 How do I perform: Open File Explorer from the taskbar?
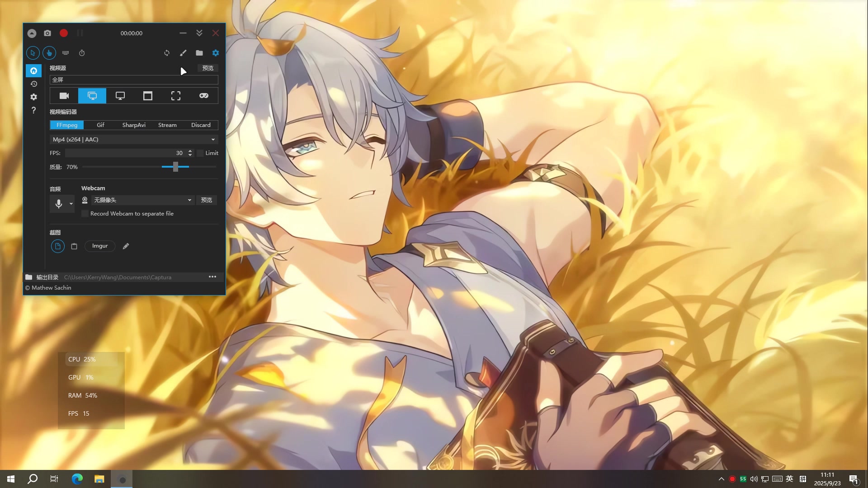pyautogui.click(x=99, y=479)
